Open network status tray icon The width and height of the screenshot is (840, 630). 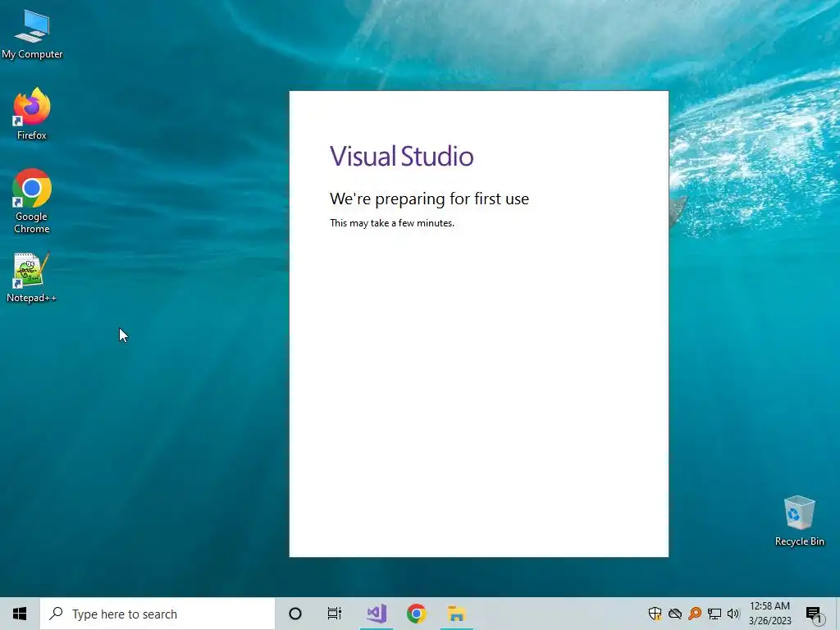click(714, 614)
